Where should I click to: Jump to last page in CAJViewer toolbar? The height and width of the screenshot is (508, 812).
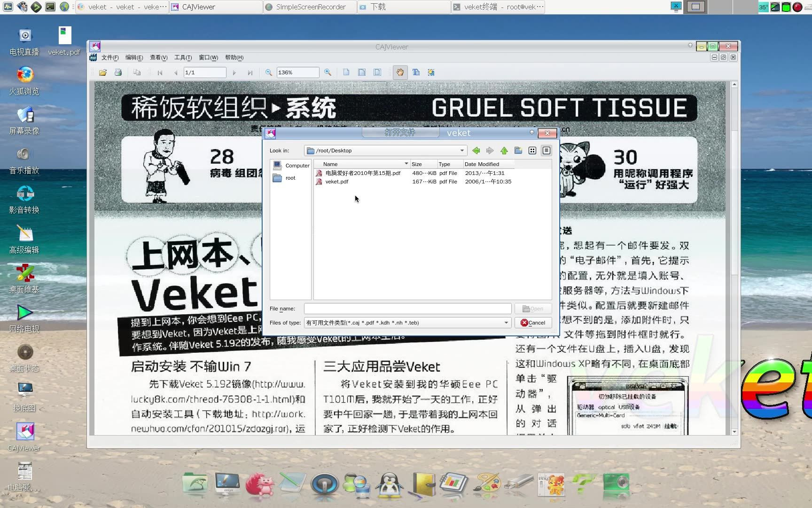(250, 72)
